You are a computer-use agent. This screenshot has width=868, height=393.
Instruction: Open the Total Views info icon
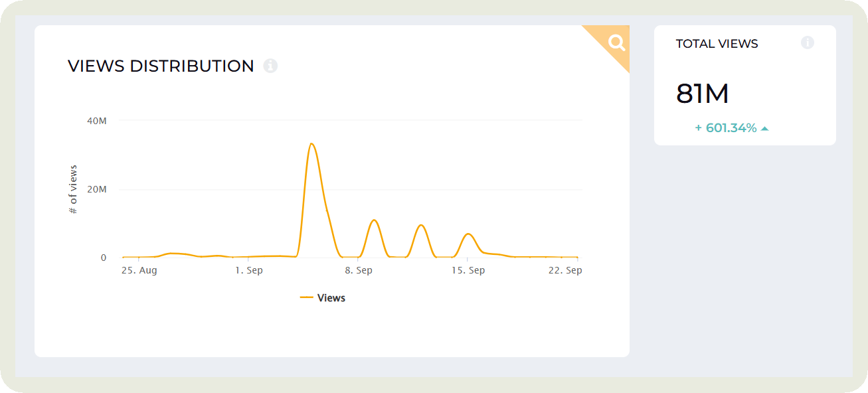pos(808,43)
